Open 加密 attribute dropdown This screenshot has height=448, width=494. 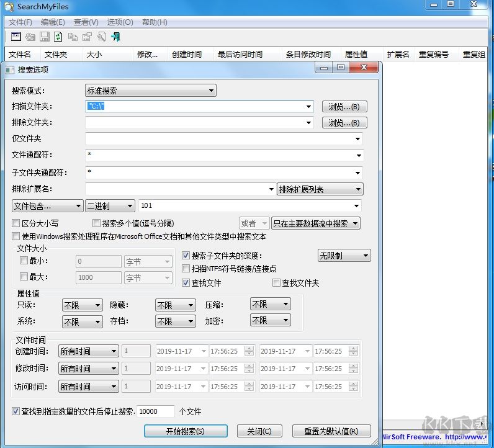[271, 320]
